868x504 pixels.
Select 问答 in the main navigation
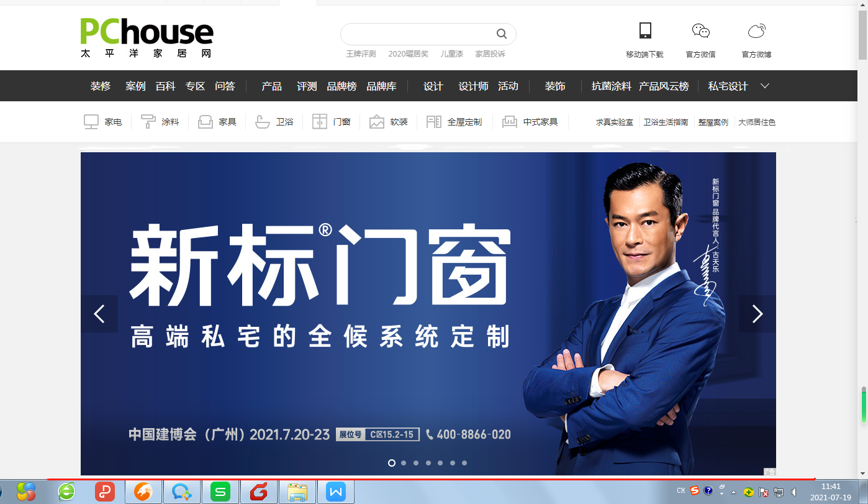tap(225, 86)
